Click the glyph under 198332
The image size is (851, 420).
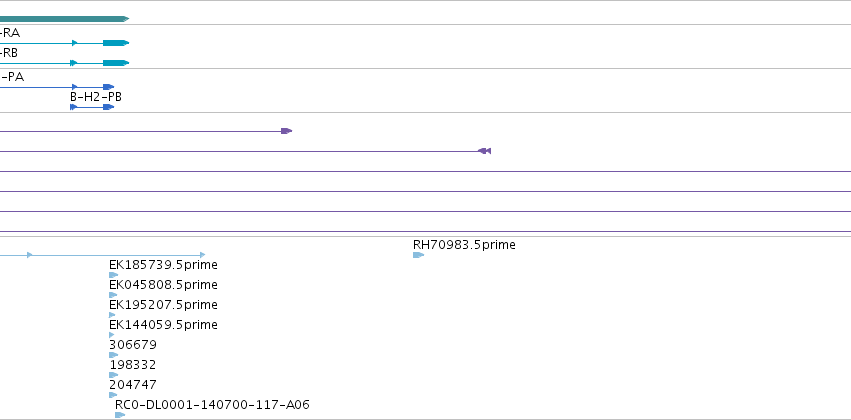click(x=113, y=375)
